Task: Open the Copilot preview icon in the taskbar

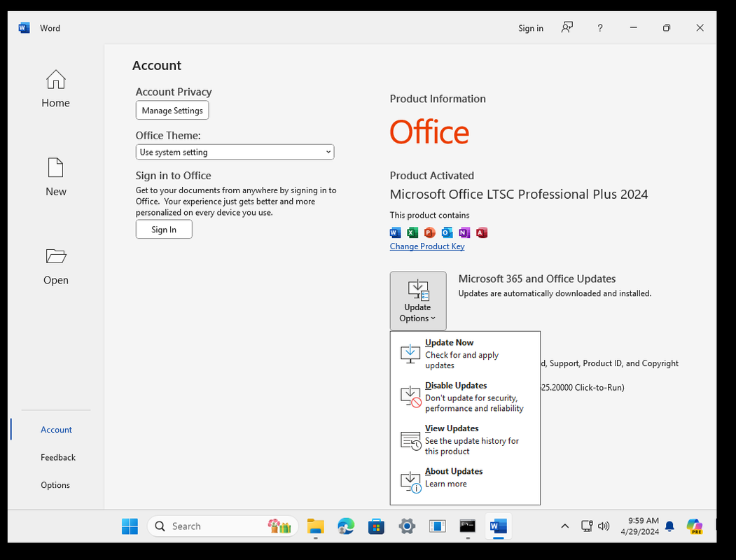Action: click(x=695, y=526)
